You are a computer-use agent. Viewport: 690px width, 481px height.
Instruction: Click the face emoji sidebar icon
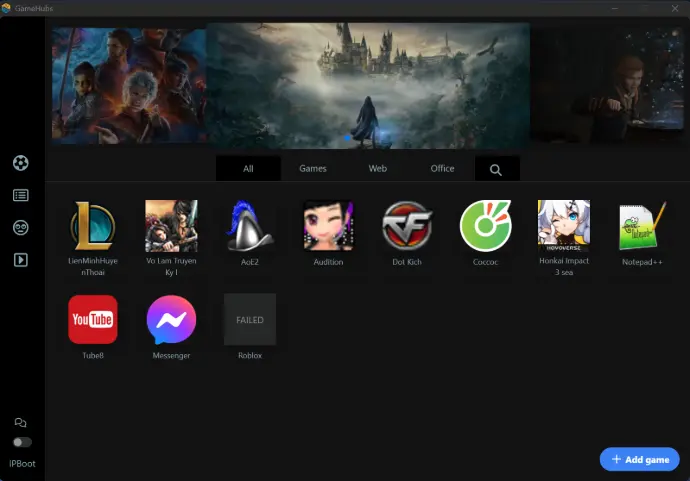coord(21,228)
